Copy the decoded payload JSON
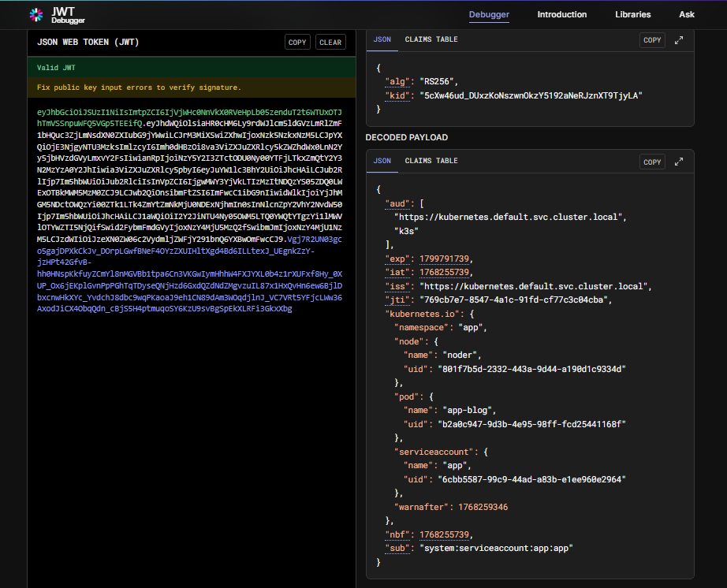The width and height of the screenshot is (727, 588). [652, 162]
